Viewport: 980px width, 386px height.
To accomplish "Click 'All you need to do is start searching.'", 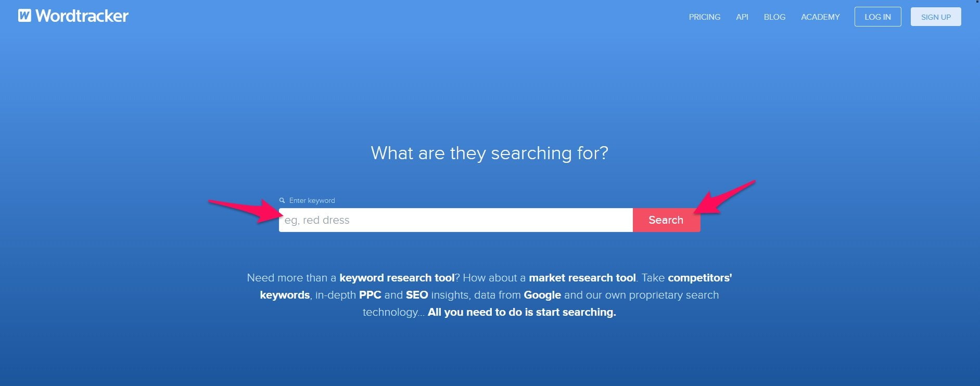I will click(521, 312).
